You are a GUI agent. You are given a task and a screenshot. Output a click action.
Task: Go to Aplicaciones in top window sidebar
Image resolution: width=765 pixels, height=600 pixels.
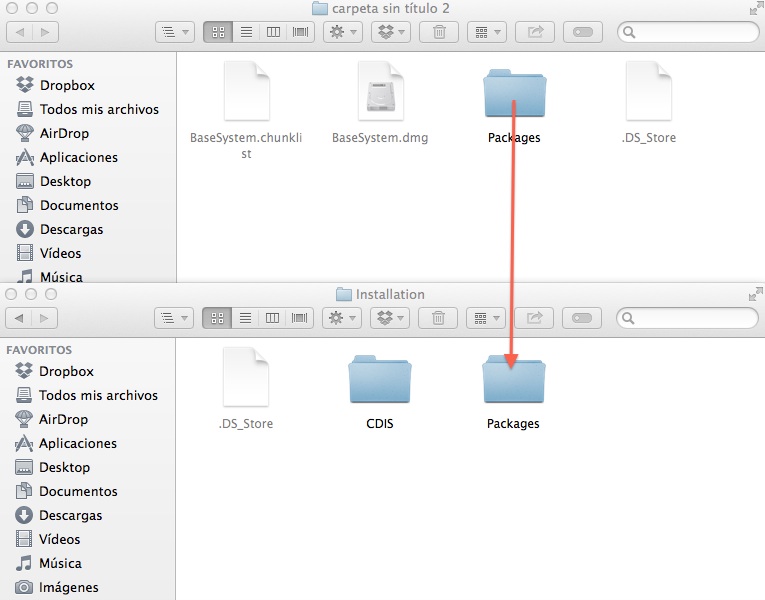(x=66, y=157)
